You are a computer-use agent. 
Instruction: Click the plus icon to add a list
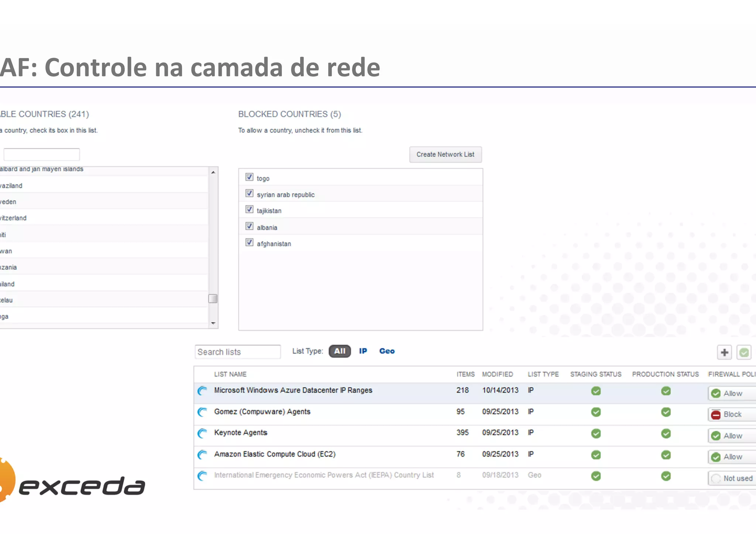[x=724, y=352]
